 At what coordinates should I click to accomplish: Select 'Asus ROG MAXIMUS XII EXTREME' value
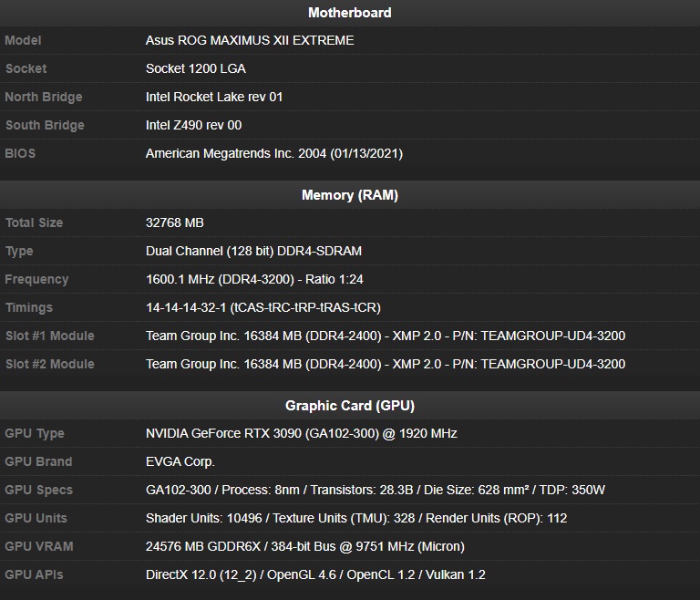tap(250, 40)
